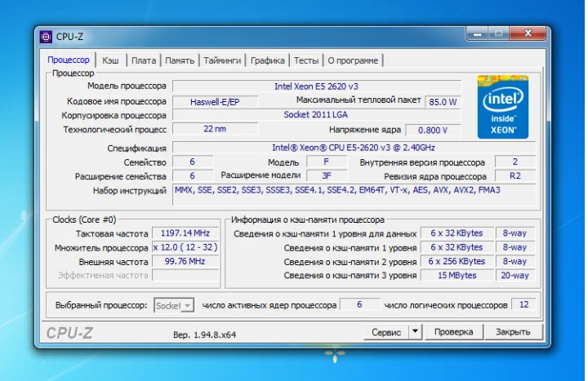Click the Вер. 1.94.8.x64 version label
Screen dimensions: 588x381
coord(204,334)
